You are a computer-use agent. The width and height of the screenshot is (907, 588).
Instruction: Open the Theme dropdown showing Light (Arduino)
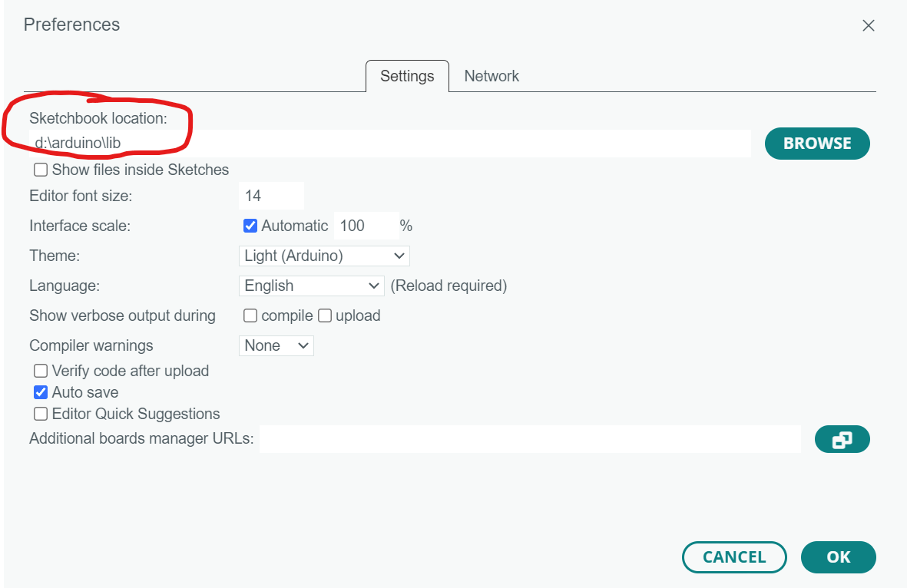point(324,256)
